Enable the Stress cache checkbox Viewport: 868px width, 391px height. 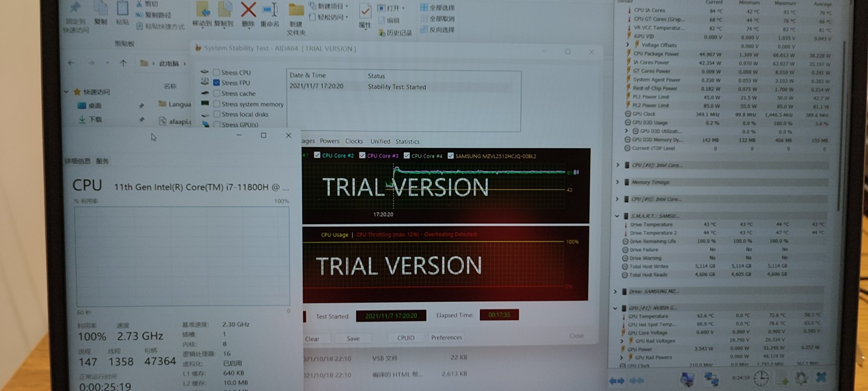tap(216, 93)
